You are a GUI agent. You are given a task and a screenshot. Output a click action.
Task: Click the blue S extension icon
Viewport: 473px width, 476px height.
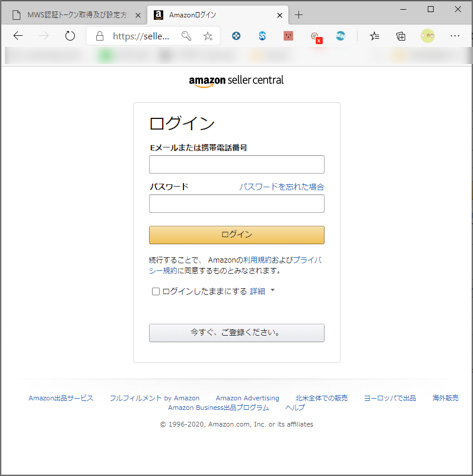pos(262,36)
